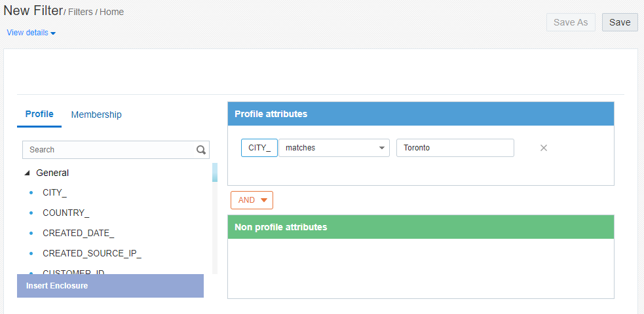Collapse the General tree group
644x314 pixels.
[27, 173]
